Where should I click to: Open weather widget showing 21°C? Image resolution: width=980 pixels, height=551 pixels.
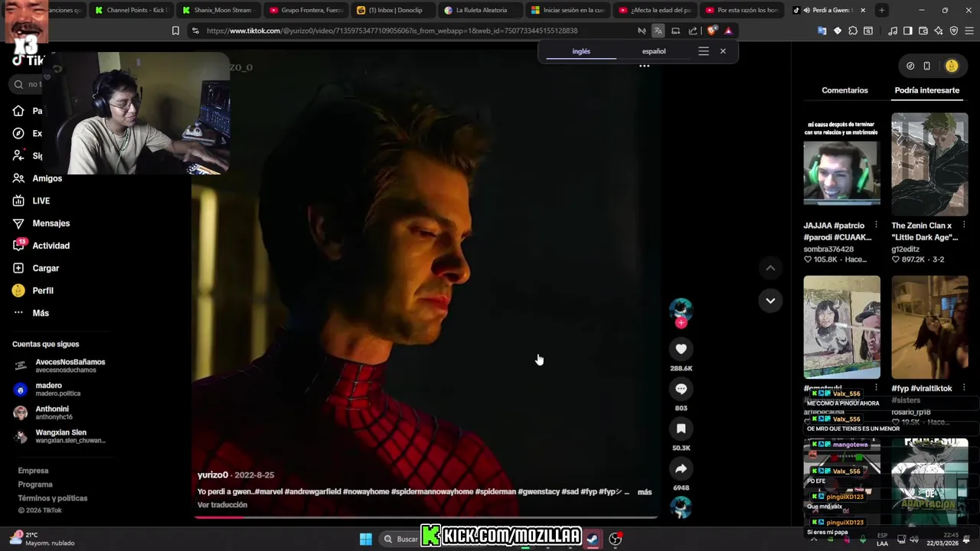(x=42, y=539)
